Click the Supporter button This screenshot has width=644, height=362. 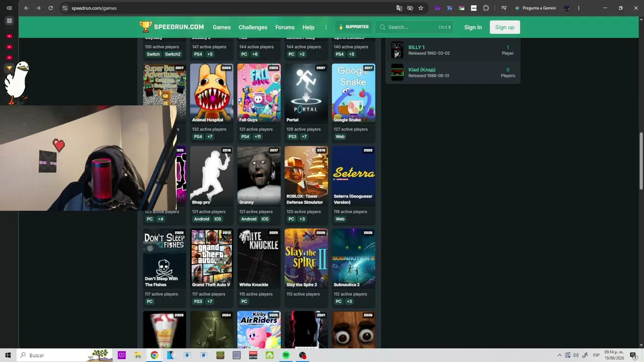[354, 27]
